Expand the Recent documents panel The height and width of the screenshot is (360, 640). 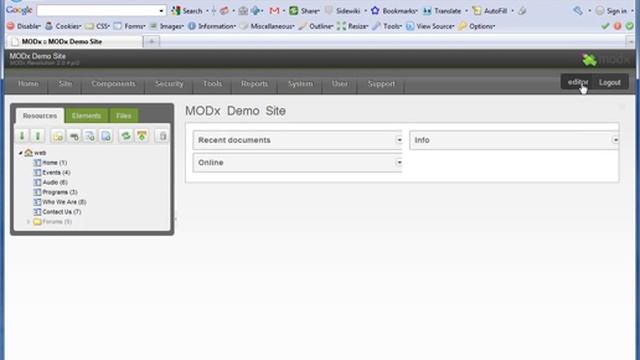pos(399,140)
